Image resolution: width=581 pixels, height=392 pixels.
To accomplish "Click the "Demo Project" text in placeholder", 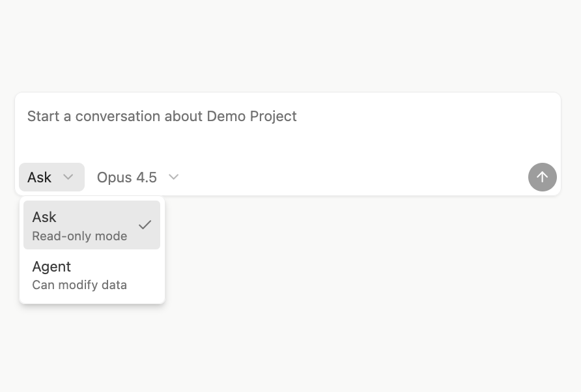I will coord(251,117).
